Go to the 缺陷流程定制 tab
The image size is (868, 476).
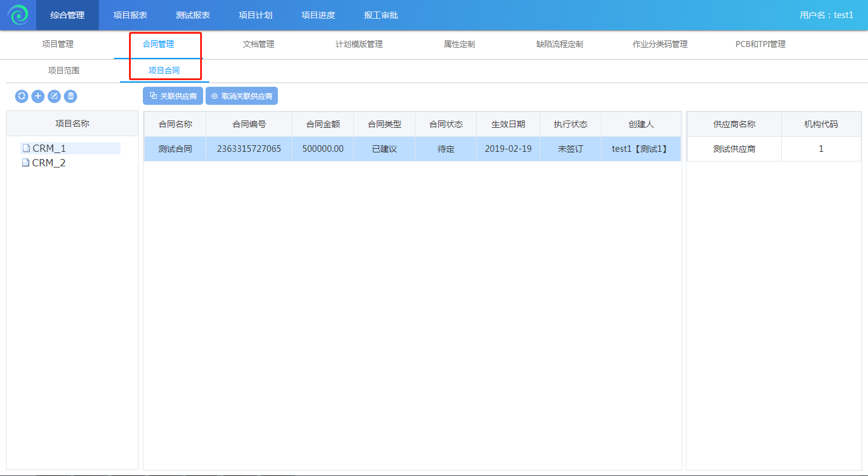[x=559, y=44]
